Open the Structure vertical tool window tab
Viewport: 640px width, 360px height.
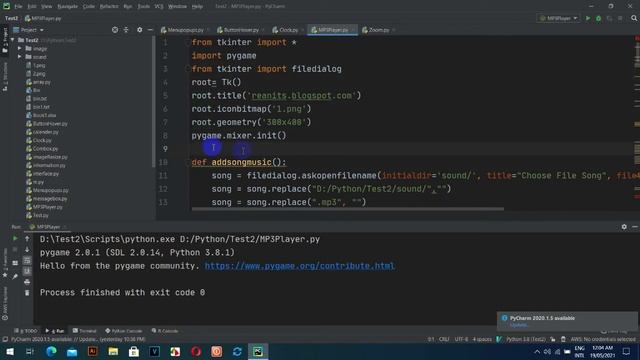[5, 77]
